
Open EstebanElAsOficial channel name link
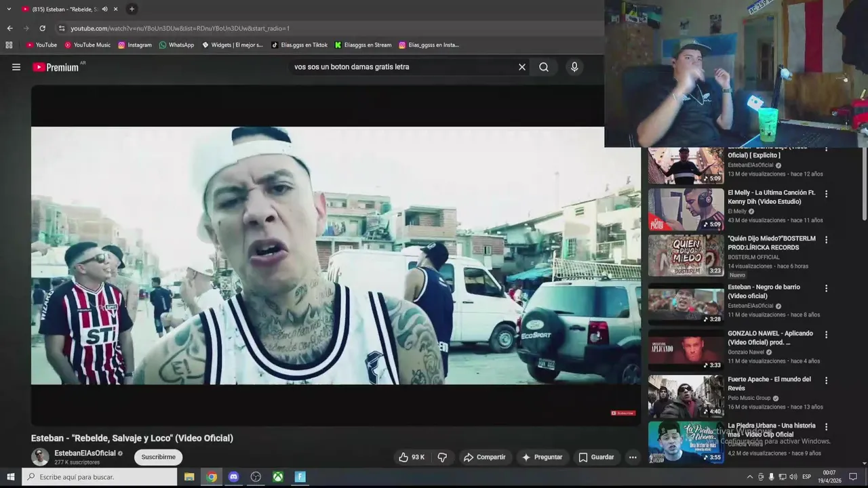[x=85, y=453]
